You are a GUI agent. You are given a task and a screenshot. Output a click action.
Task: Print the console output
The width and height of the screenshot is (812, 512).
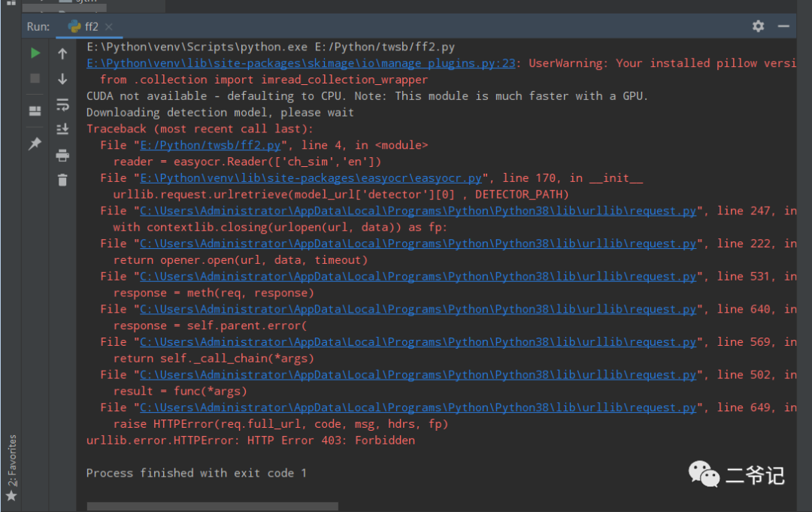62,156
